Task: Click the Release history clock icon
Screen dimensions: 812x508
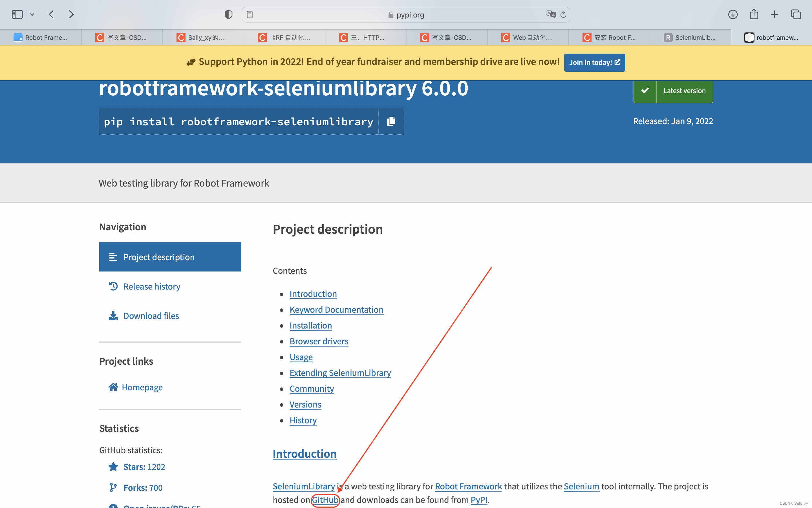Action: (x=113, y=286)
